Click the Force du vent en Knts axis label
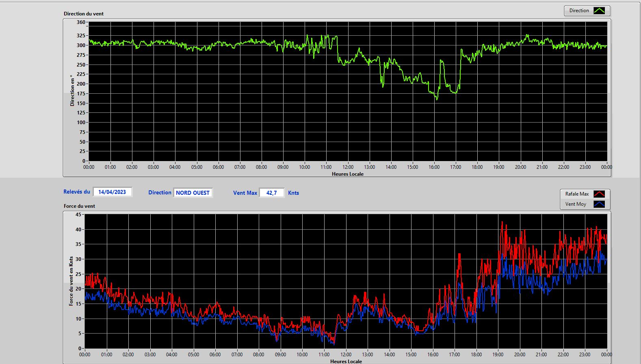The width and height of the screenshot is (641, 364). click(71, 281)
